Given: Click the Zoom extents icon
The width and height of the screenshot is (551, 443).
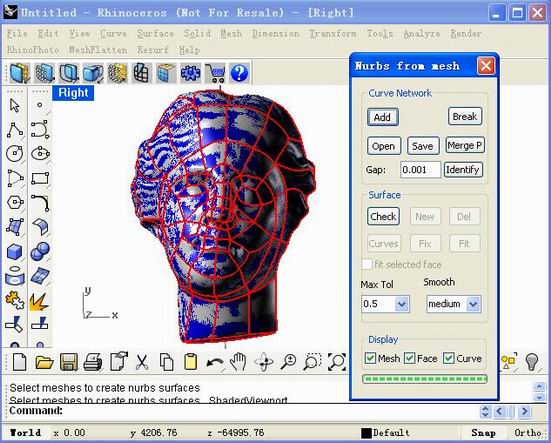Looking at the screenshot, I should point(337,362).
